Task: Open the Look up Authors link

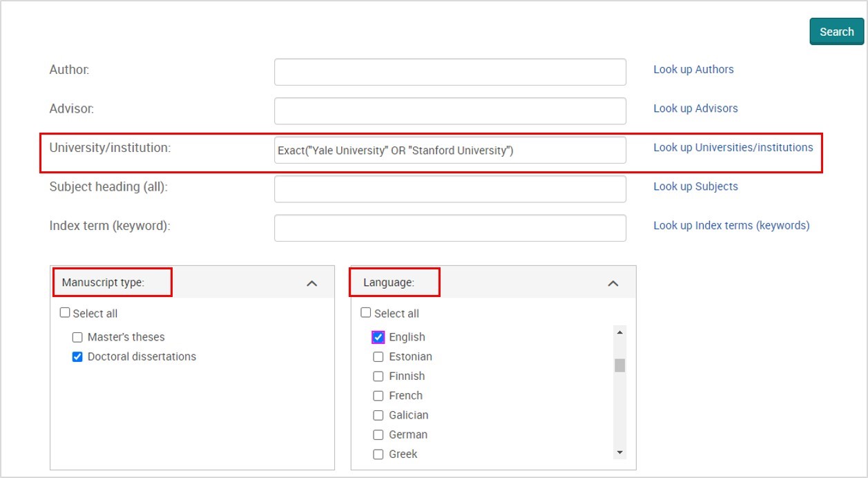Action: click(x=693, y=69)
